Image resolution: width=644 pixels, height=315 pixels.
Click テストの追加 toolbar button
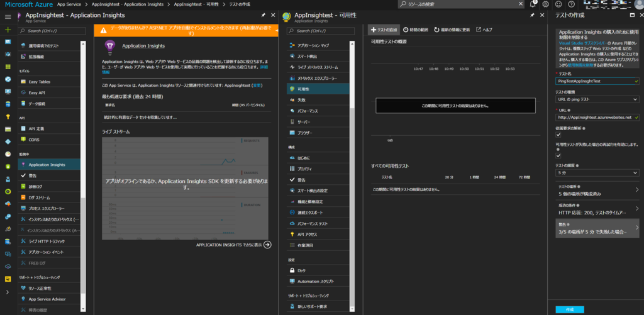pyautogui.click(x=384, y=30)
